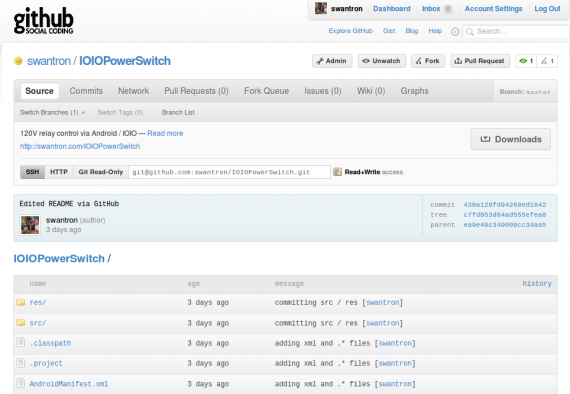Viewport: 570px width, 394px height.
Task: Click the circular icon left of search box
Action: click(x=455, y=32)
